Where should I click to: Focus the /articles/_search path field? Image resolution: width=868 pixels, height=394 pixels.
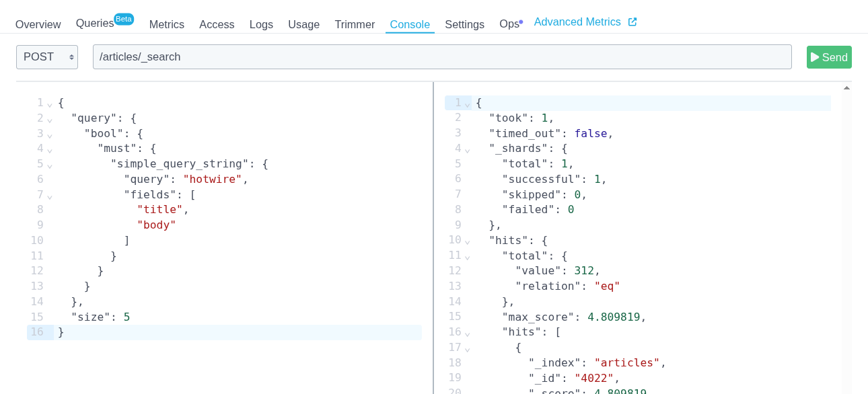pyautogui.click(x=442, y=57)
